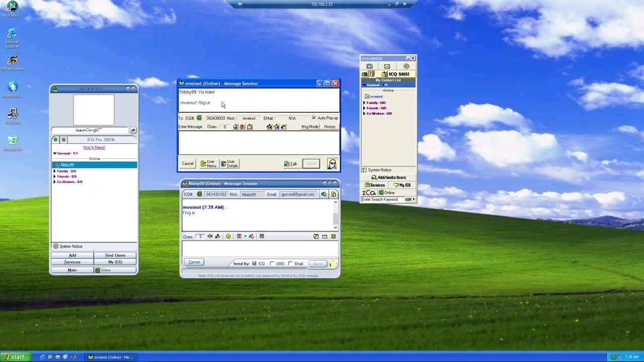Click the rightmost toolbar icon in Nibby99 window
Screen dimensions: 644x362
coord(334,236)
